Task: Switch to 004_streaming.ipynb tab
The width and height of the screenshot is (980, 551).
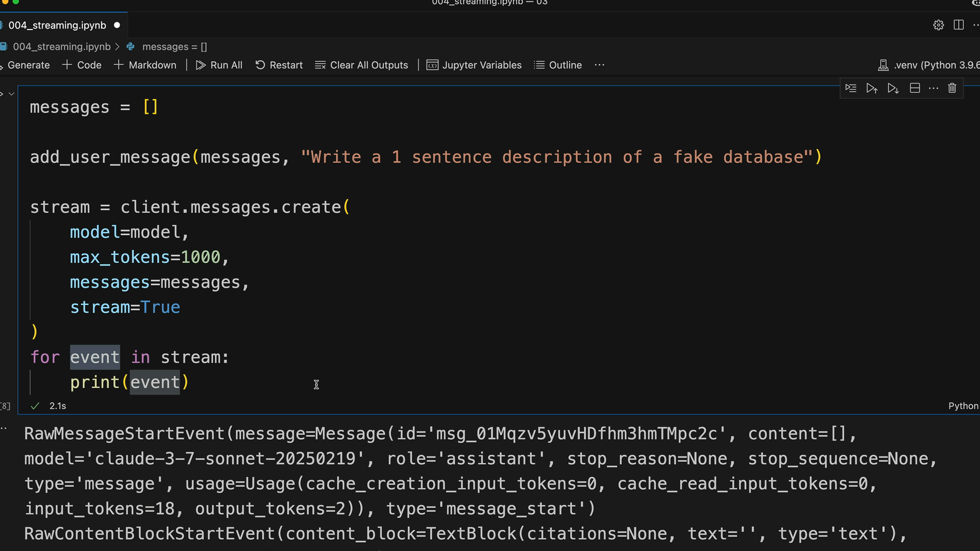Action: tap(57, 25)
